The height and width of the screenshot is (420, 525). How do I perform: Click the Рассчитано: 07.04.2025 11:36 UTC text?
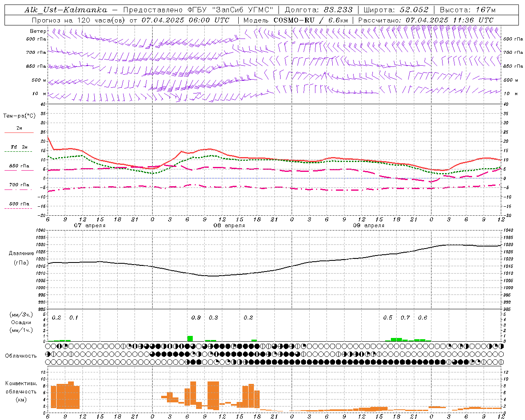tap(426, 20)
